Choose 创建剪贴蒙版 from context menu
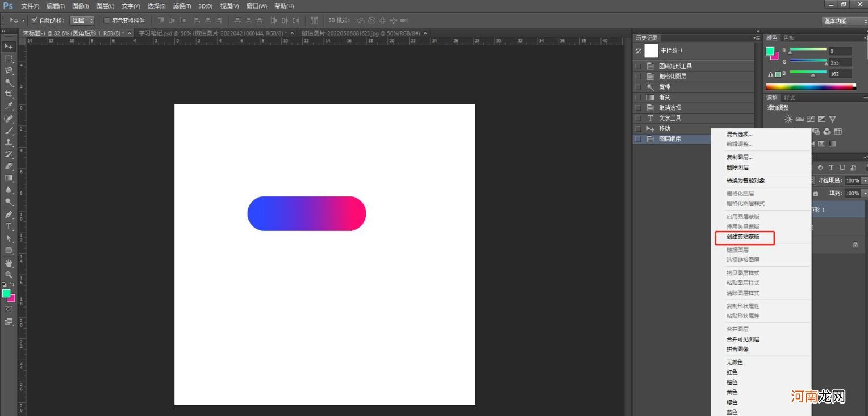Image resolution: width=868 pixels, height=416 pixels. [x=743, y=237]
